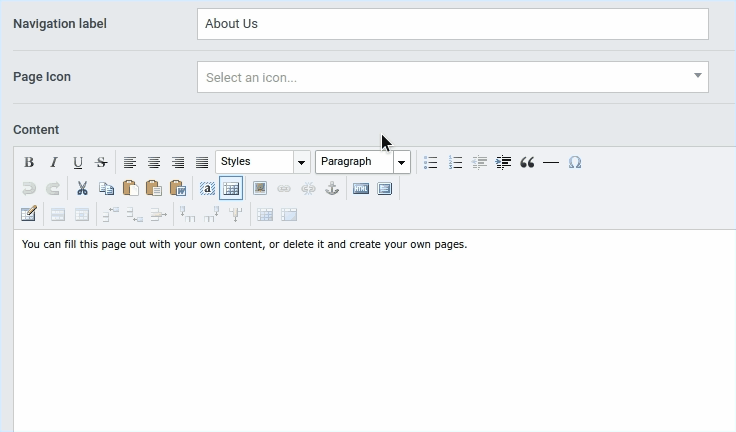Insert an anchor at cursor
The image size is (736, 432).
(x=332, y=188)
